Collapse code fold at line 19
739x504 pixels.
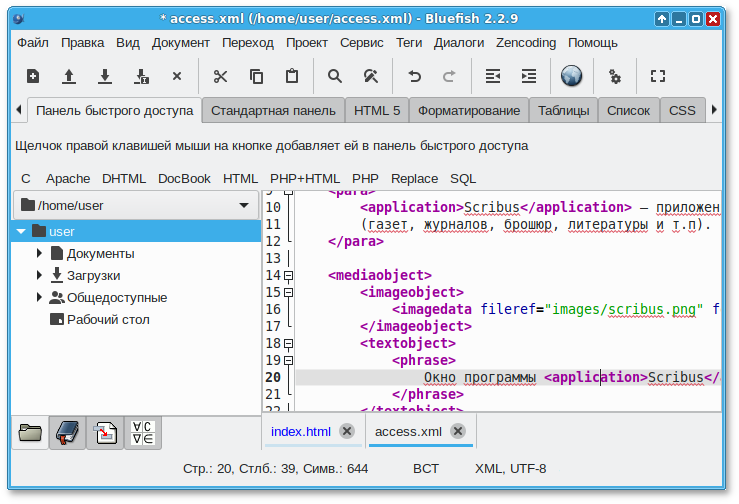click(x=288, y=360)
